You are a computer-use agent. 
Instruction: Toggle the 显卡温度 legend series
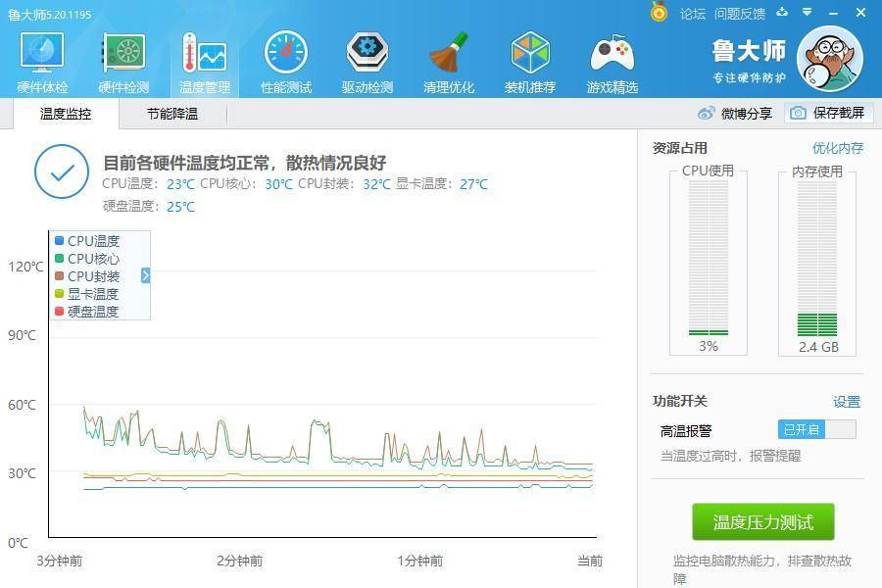86,294
